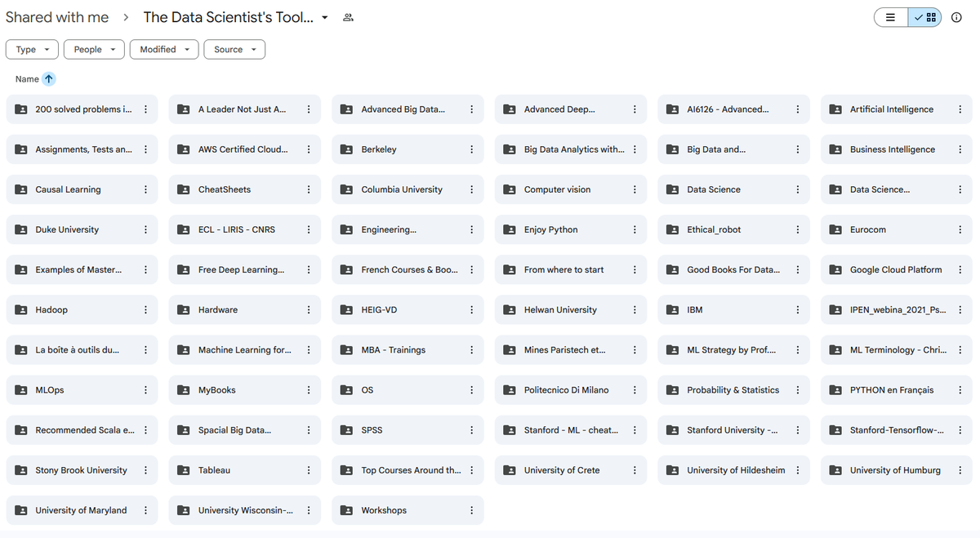Open the Source filter dropdown
Screen dimensions: 980x538
234,50
